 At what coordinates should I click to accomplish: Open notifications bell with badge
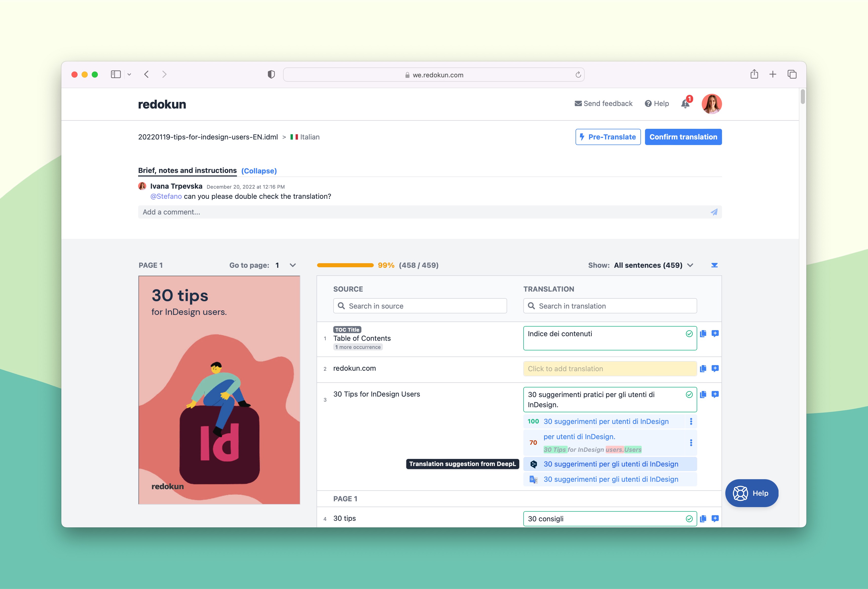tap(686, 103)
